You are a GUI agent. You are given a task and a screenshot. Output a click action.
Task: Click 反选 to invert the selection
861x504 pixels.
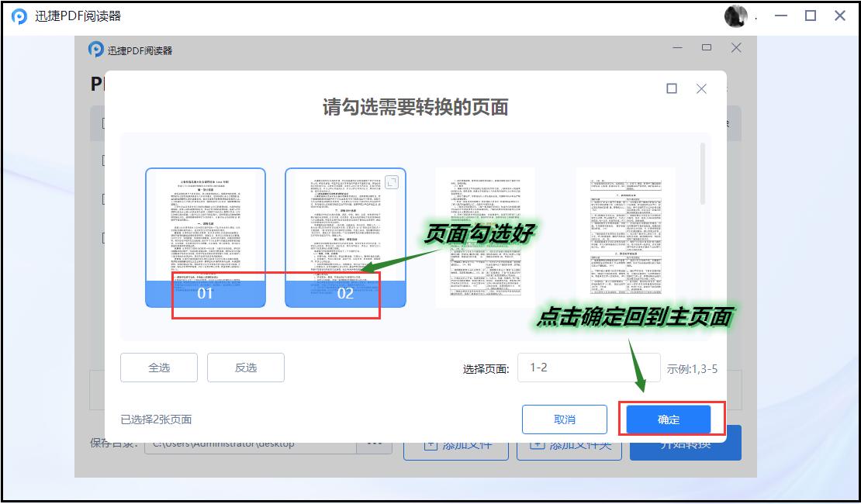point(246,368)
